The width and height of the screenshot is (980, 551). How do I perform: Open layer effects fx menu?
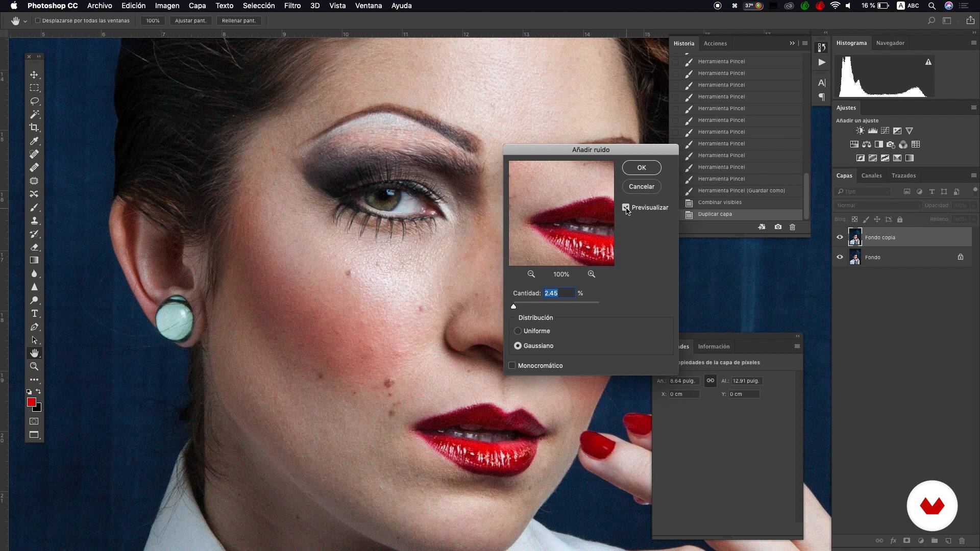[x=893, y=541]
